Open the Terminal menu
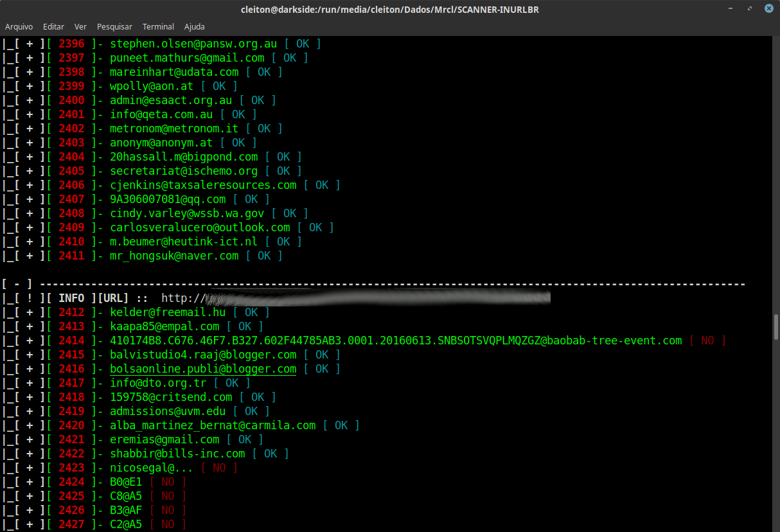The width and height of the screenshot is (780, 532). (158, 26)
